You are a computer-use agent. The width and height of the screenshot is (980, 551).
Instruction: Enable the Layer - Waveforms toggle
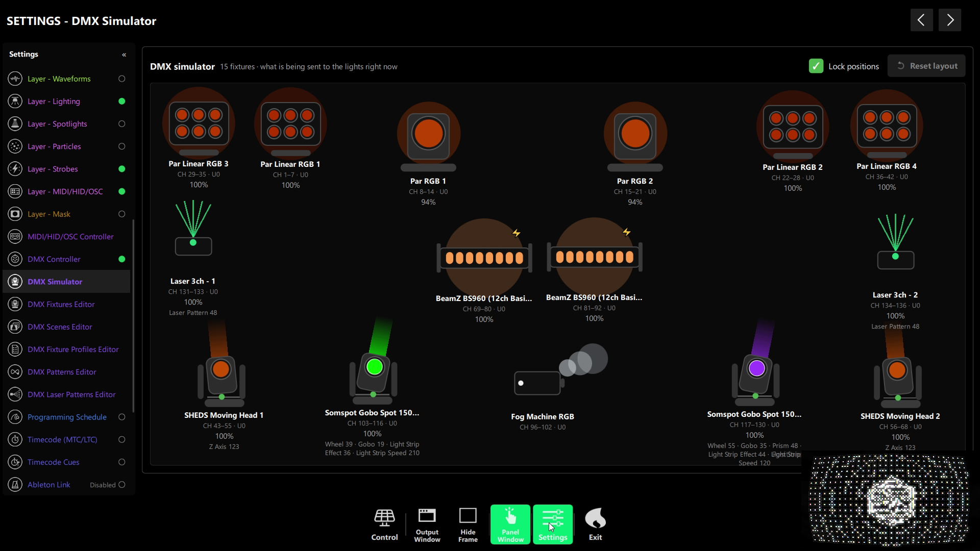click(121, 79)
